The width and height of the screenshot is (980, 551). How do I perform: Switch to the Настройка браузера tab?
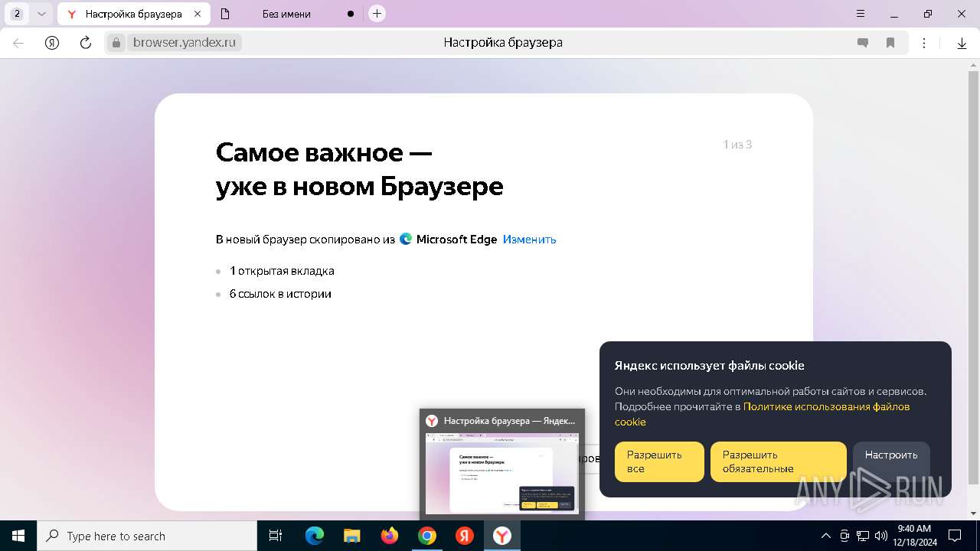[134, 14]
